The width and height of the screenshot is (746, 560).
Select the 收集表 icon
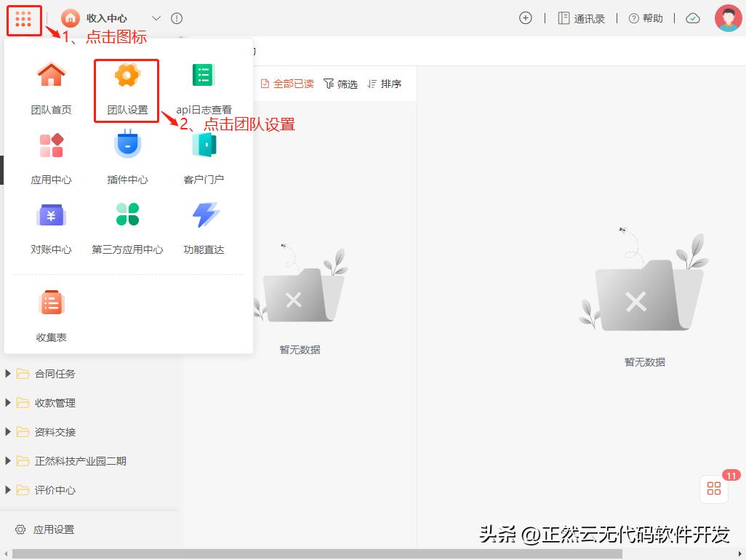[51, 301]
